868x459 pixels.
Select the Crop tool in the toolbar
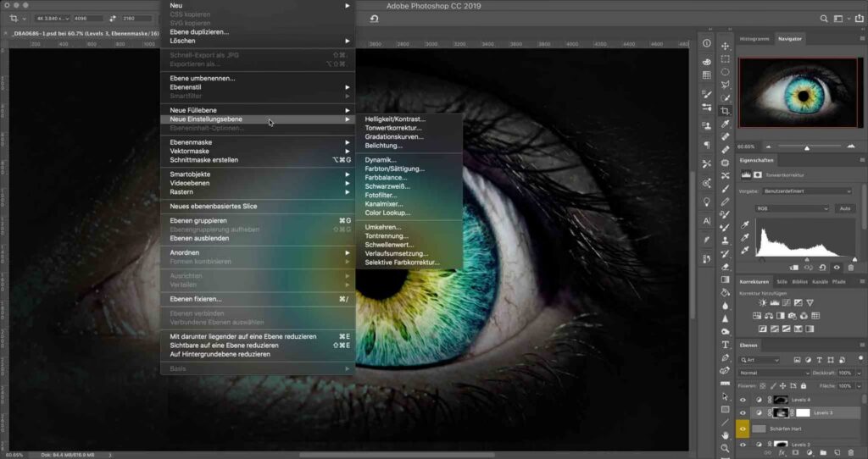point(726,111)
